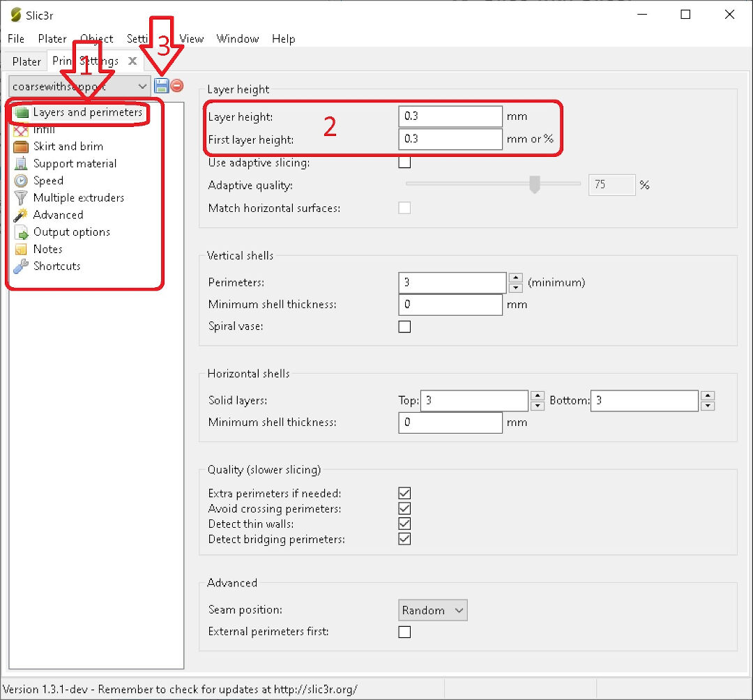The image size is (753, 700).
Task: Click the Layer height input field
Action: [x=450, y=116]
